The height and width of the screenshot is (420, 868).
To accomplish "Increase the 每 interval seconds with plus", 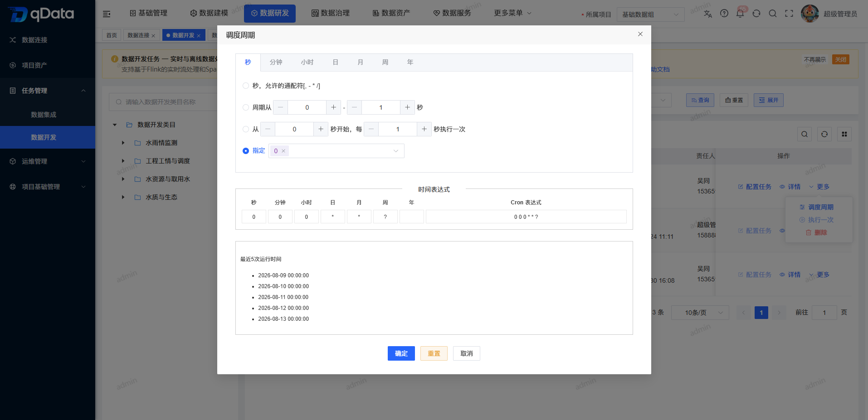I will coord(424,129).
